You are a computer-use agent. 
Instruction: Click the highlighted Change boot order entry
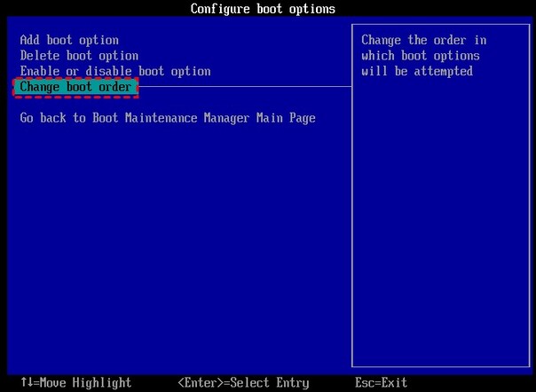[75, 87]
